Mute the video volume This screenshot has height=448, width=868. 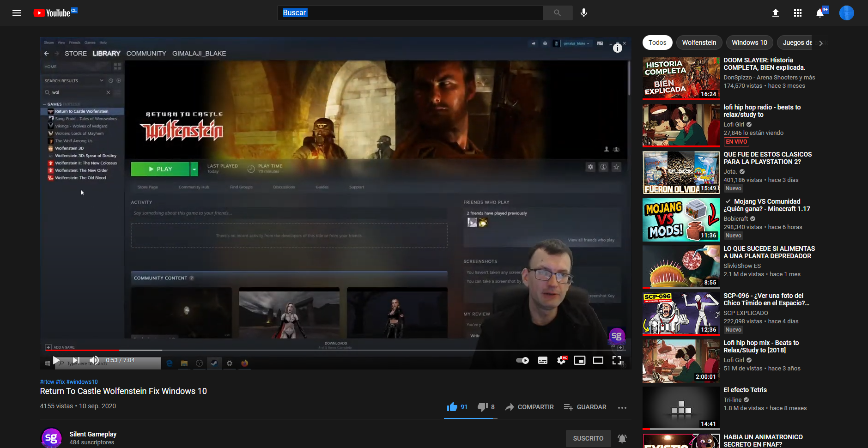point(94,360)
